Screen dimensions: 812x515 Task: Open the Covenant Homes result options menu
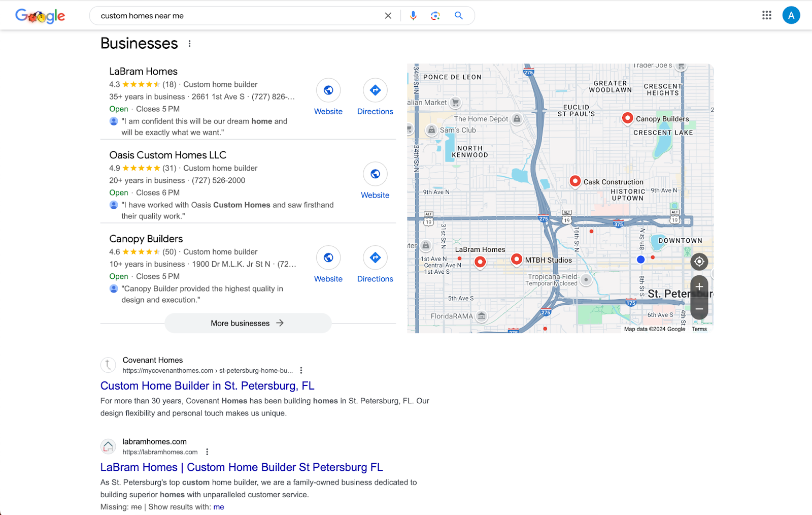tap(301, 371)
